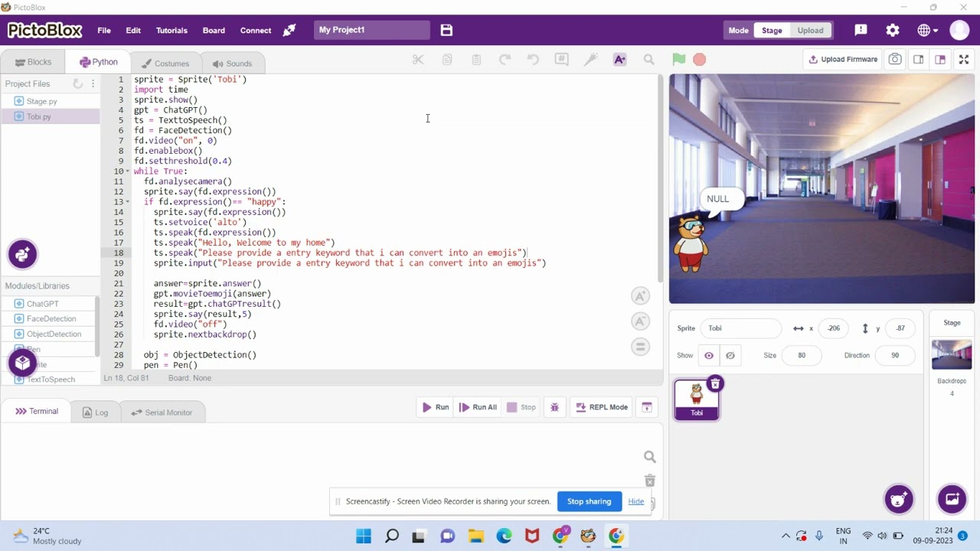Enter full screen stage mode
980x551 pixels.
point(964,60)
